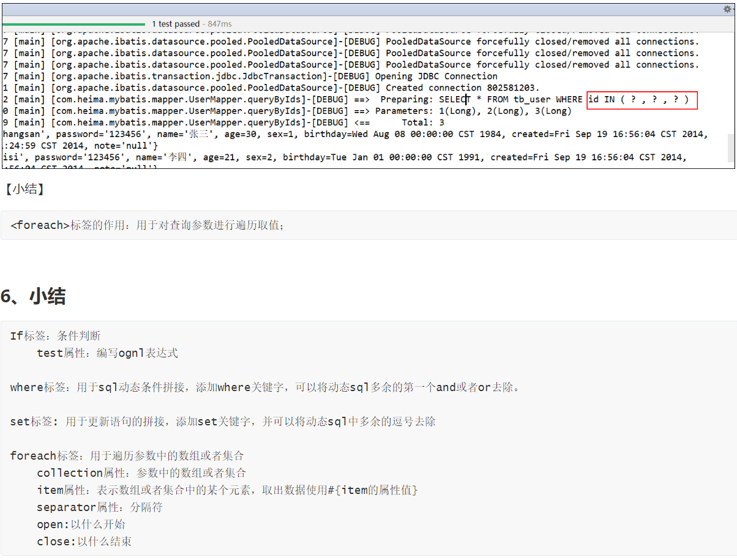Click the '<foreach>标签的作用' code block text
737x560 pixels.
click(x=148, y=225)
